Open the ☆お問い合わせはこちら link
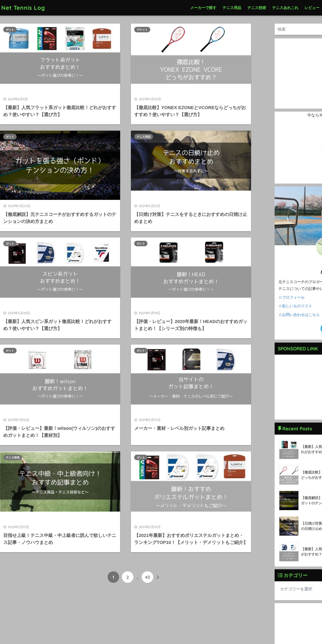The width and height of the screenshot is (322, 644). [x=299, y=315]
